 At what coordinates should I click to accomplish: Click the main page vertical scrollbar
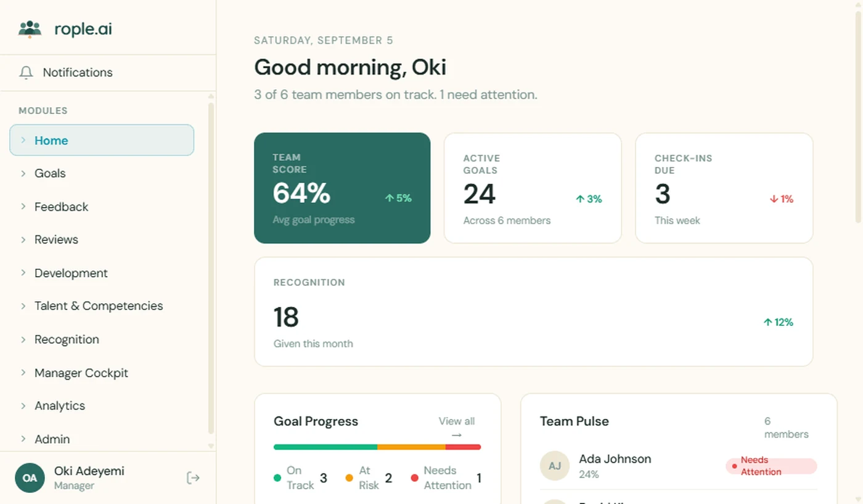pos(858,117)
